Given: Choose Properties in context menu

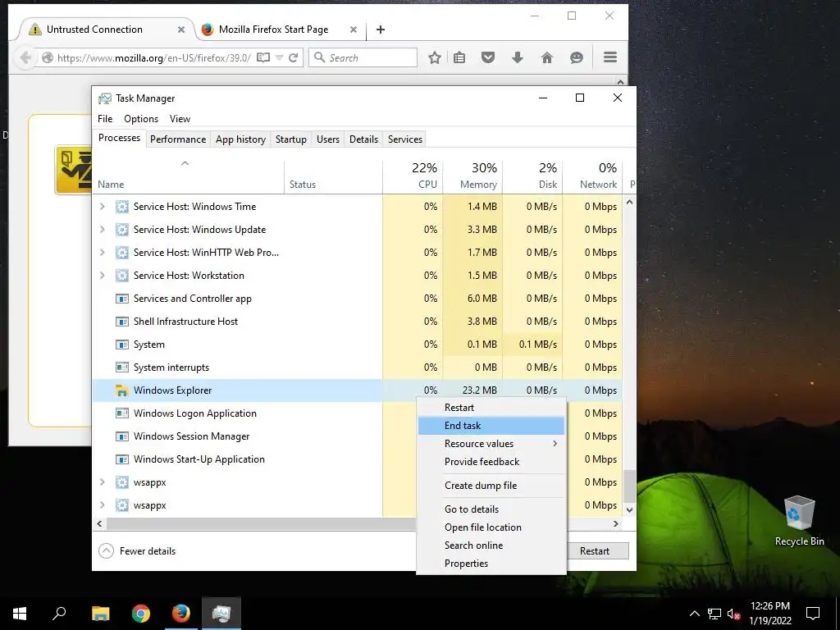Looking at the screenshot, I should [491, 563].
